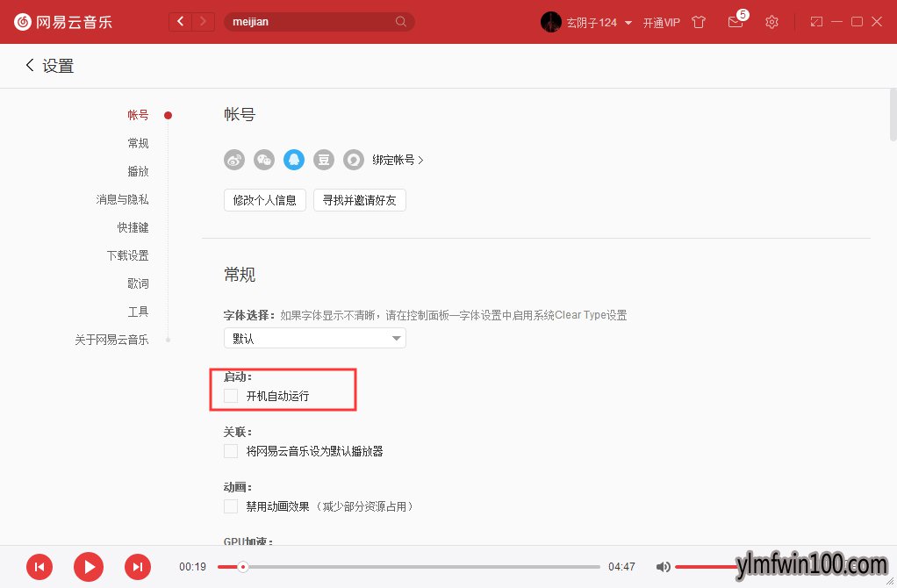This screenshot has width=897, height=588.
Task: Expand the account dropdown arrow beside 玄阴子124
Action: point(628,23)
